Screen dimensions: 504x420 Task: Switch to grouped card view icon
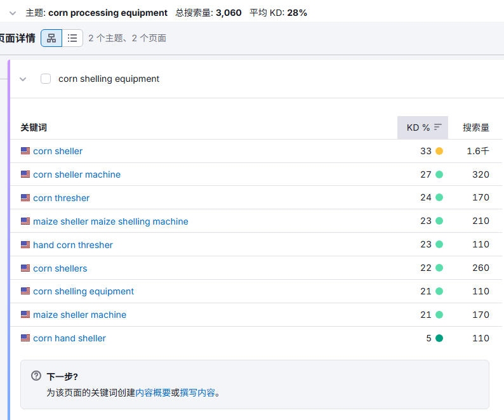51,38
